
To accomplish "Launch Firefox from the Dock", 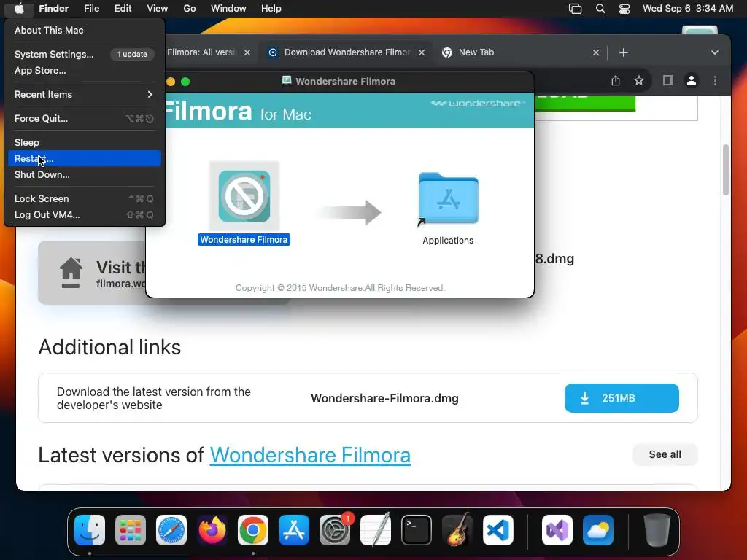I will click(212, 530).
